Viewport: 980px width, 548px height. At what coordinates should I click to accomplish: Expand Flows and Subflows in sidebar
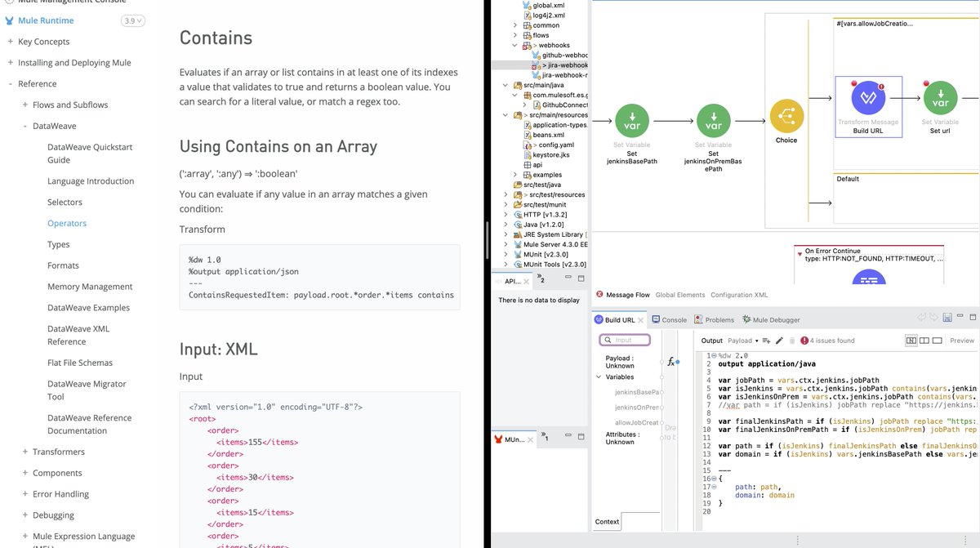pos(25,105)
